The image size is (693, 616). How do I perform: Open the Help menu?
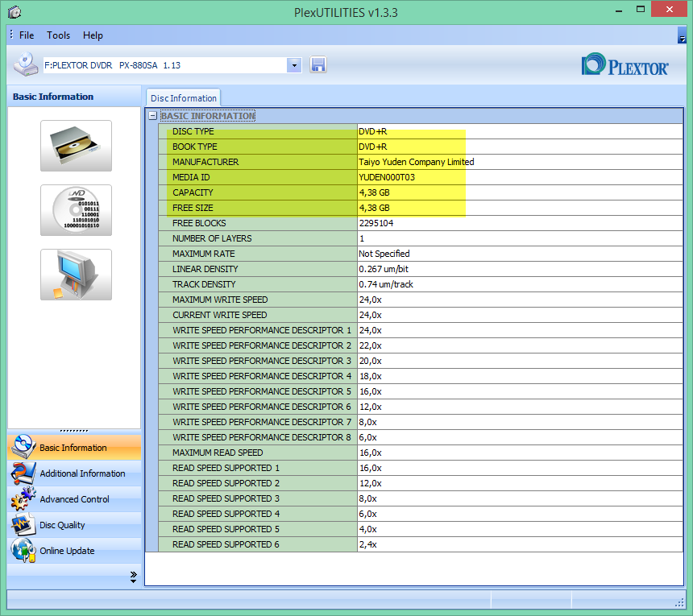pyautogui.click(x=93, y=35)
